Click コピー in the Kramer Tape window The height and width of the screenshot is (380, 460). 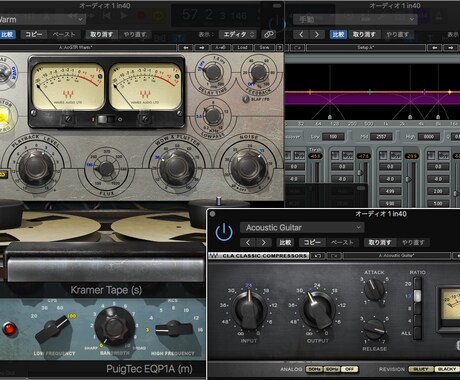pos(34,34)
